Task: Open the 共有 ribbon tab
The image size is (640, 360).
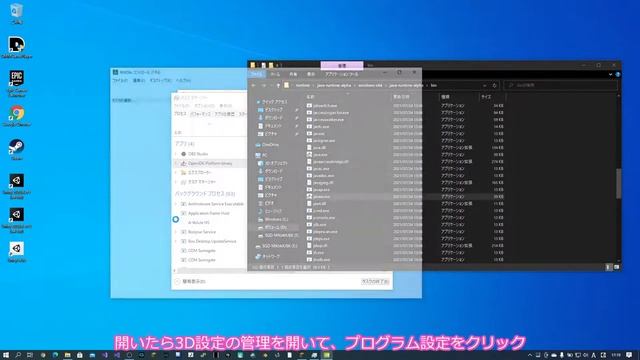Action: pyautogui.click(x=293, y=74)
